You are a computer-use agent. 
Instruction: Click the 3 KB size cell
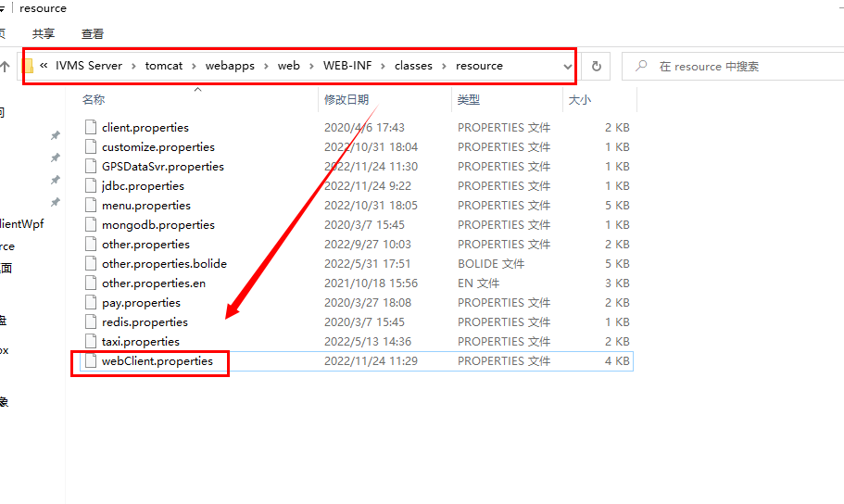[617, 283]
